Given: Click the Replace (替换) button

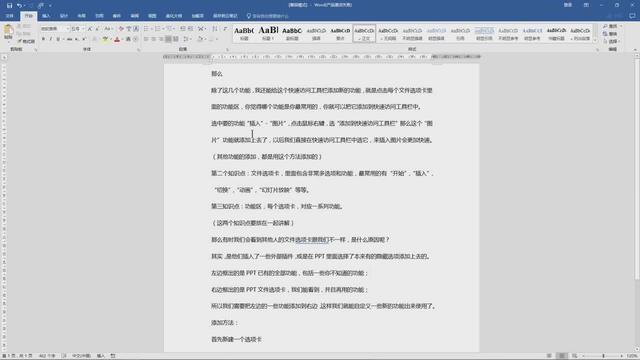Looking at the screenshot, I should pos(611,34).
